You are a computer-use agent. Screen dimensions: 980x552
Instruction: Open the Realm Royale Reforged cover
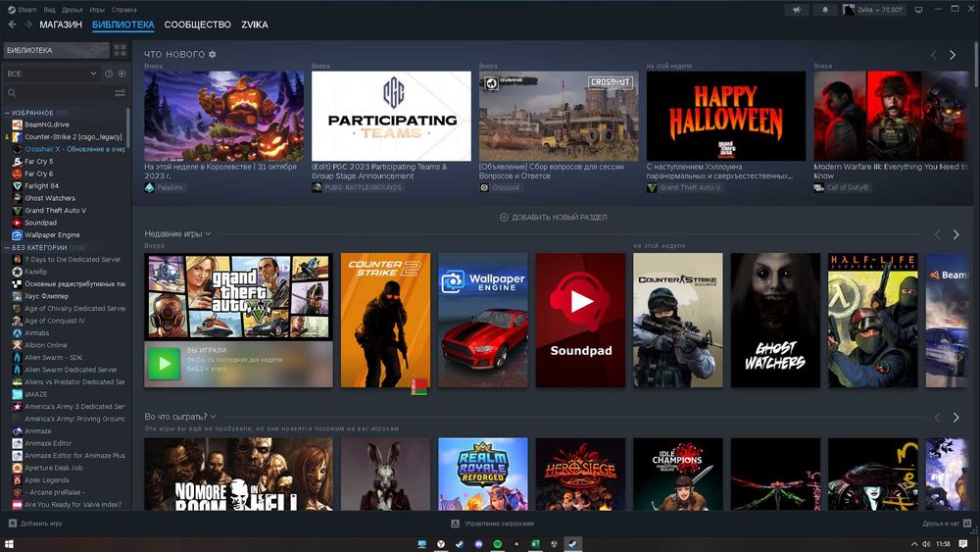(482, 474)
